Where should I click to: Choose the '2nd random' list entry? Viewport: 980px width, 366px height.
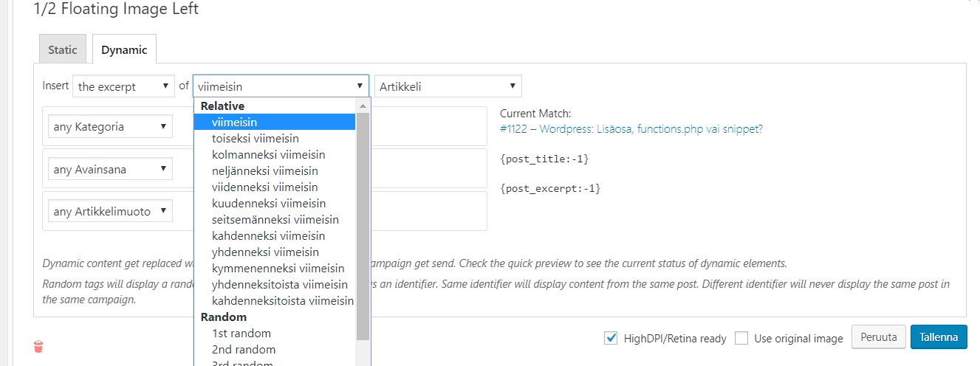[243, 350]
